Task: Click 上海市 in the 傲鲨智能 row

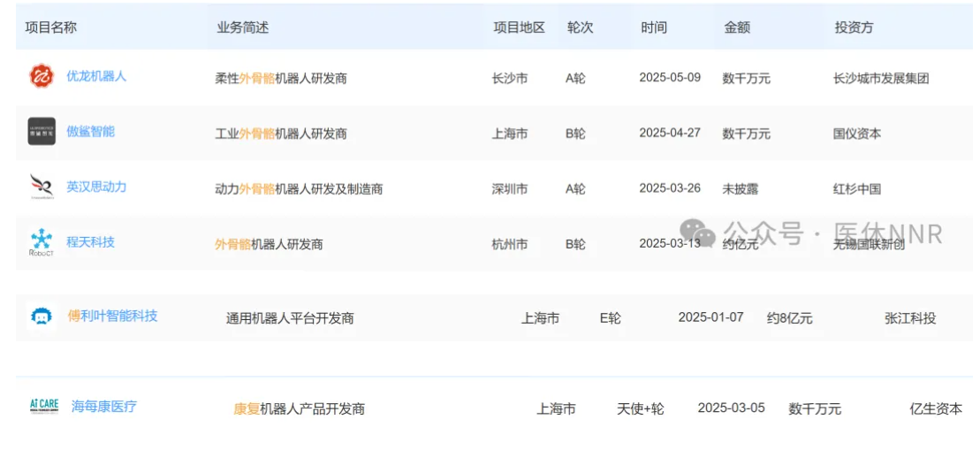Action: (510, 133)
